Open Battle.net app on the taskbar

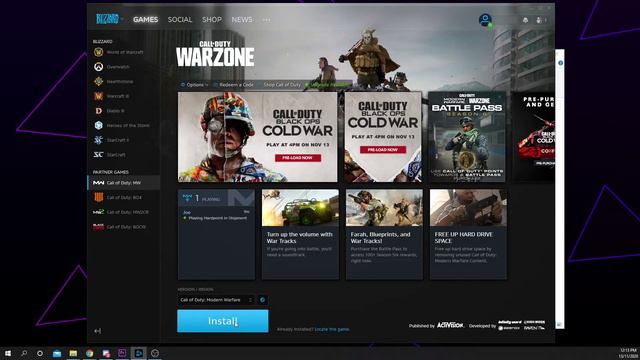[138, 353]
